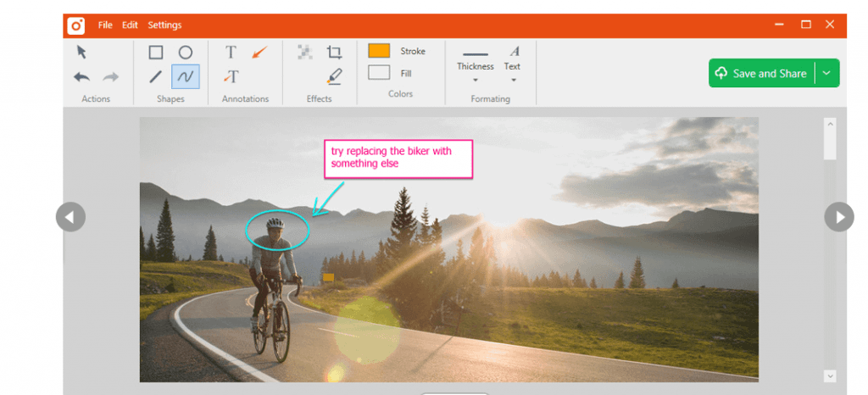Open the orange Stroke color swatch
The image size is (868, 395).
pyautogui.click(x=379, y=51)
